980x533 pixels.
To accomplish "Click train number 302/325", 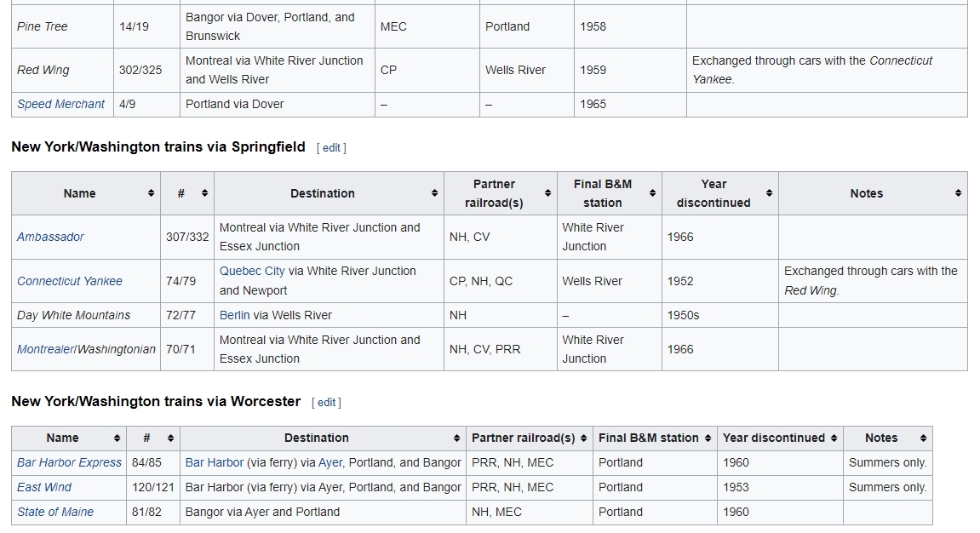I will [140, 71].
